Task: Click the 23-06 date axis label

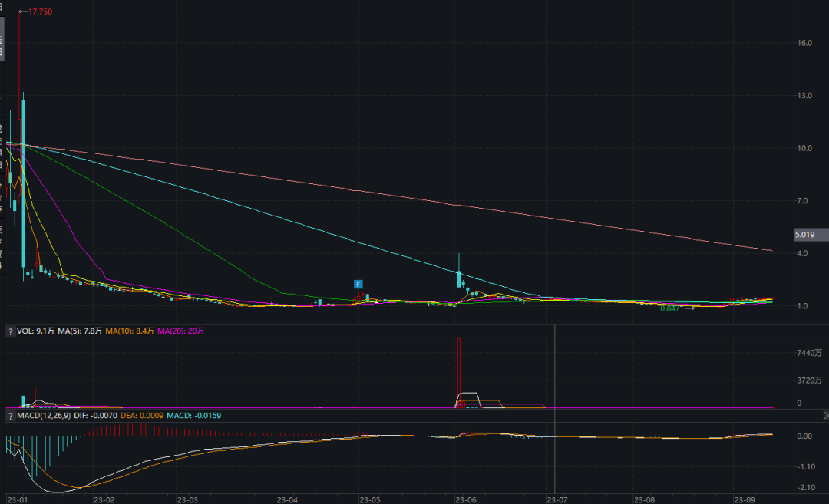Action: (x=466, y=499)
